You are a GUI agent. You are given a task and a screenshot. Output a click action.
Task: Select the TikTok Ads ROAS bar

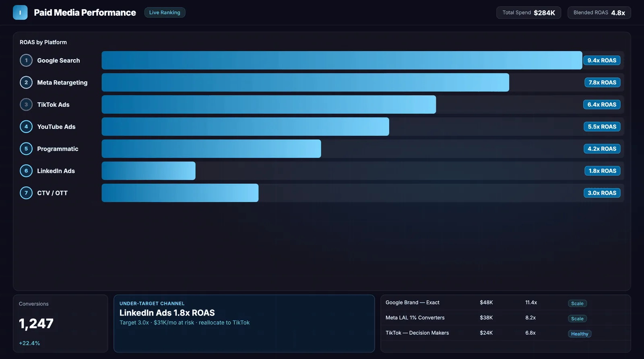pos(269,105)
